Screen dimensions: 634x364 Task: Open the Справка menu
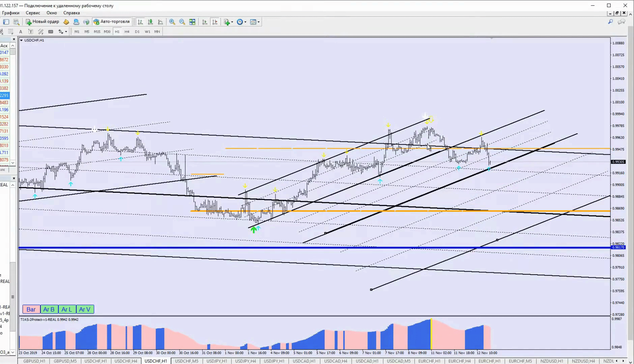coord(71,13)
